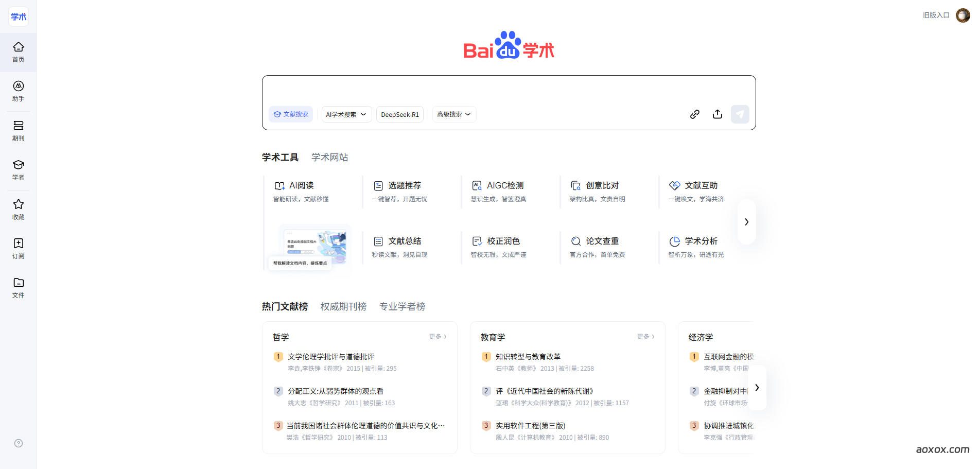The image size is (980, 469).
Task: Open the 创意比对 tool
Action: click(597, 191)
